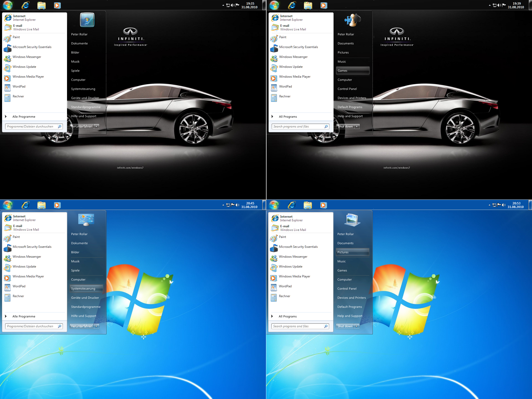This screenshot has width=532, height=399.
Task: Launch Internet Explorer from the taskbar
Action: [25, 5]
